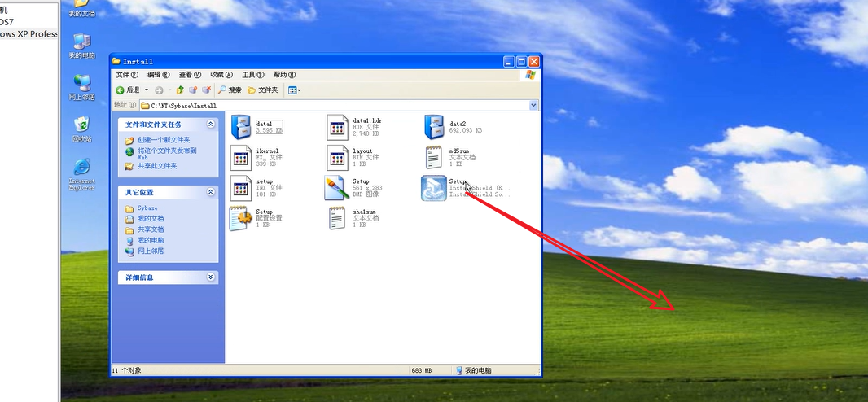The image size is (868, 402).
Task: Open the 编辑(E) menu
Action: tap(158, 75)
